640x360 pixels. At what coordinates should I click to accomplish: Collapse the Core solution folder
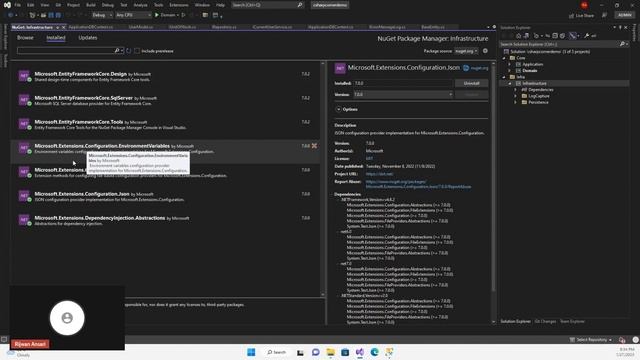coord(504,58)
